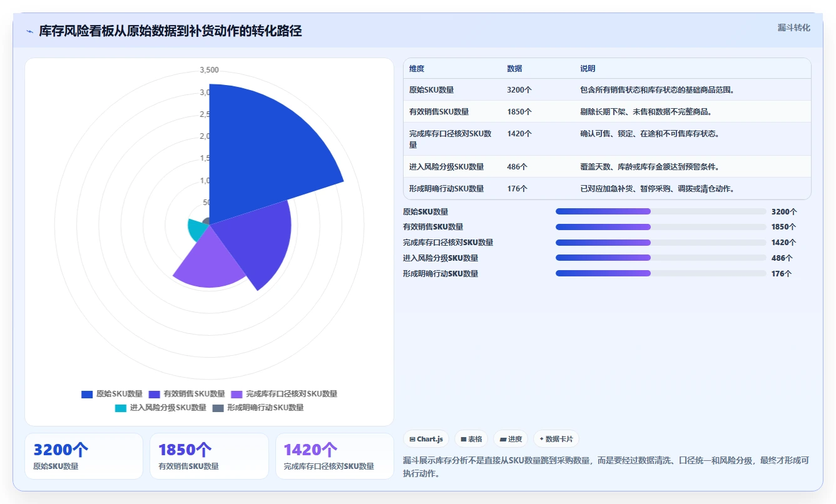This screenshot has height=504, width=836.
Task: Click the 进入风险分级SKU数量 progress bar
Action: click(x=661, y=258)
